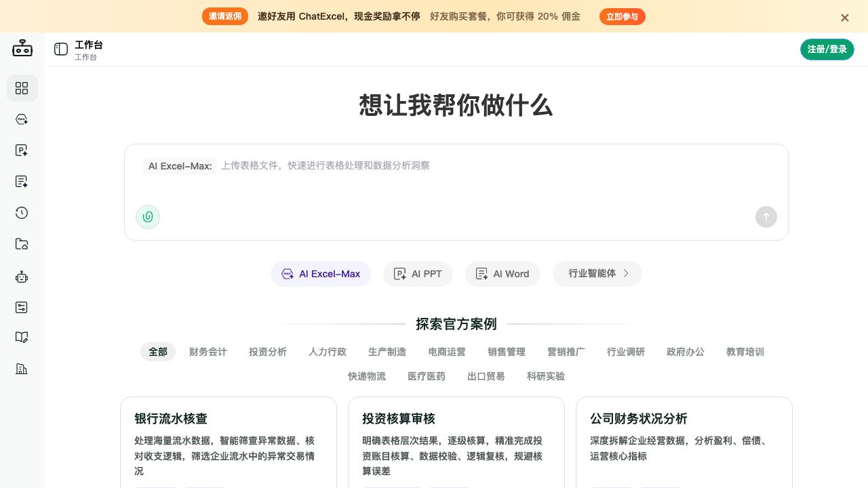Open the 银行流水核查 case card
The image size is (868, 488).
click(x=229, y=443)
